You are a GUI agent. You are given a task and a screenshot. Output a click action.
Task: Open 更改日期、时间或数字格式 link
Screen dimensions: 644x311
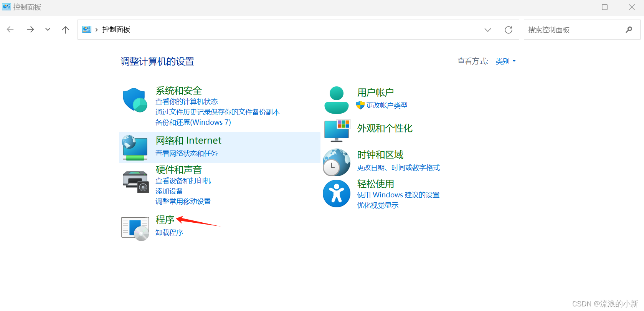tap(398, 168)
